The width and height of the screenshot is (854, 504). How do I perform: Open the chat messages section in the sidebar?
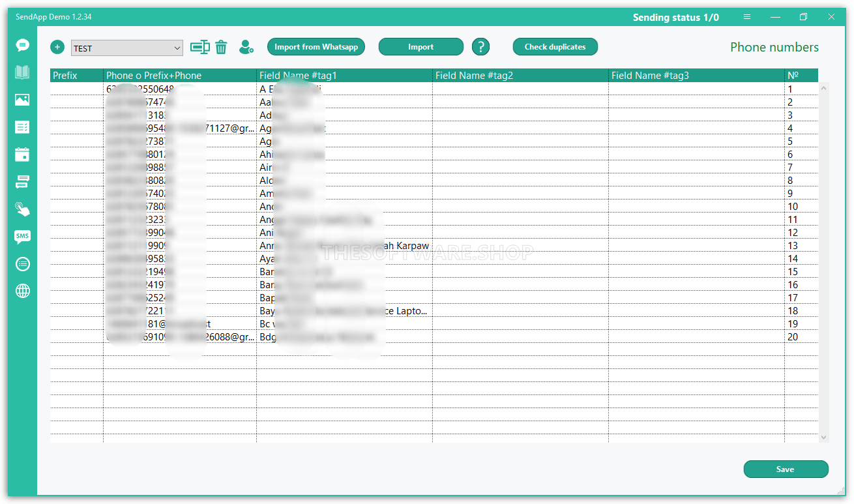(x=23, y=46)
